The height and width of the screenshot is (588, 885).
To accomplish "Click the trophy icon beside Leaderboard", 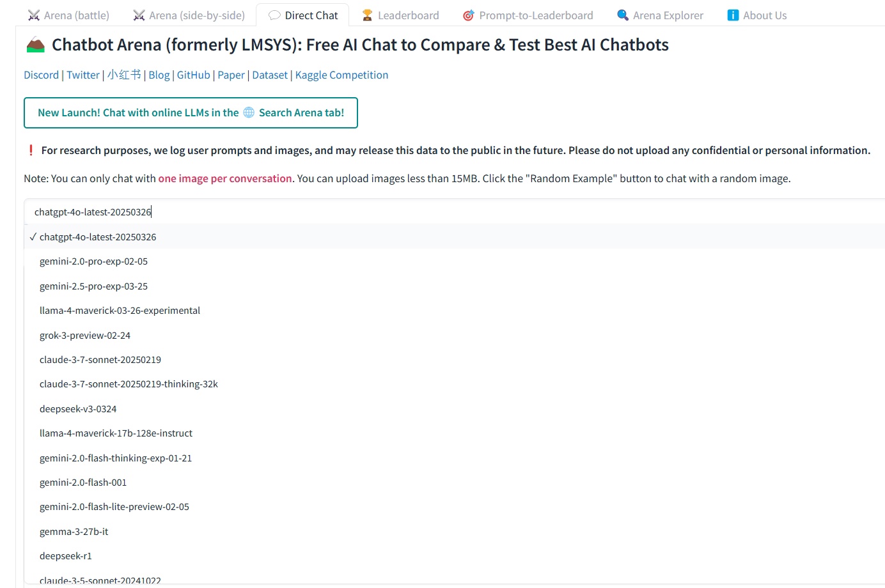I will pyautogui.click(x=367, y=15).
